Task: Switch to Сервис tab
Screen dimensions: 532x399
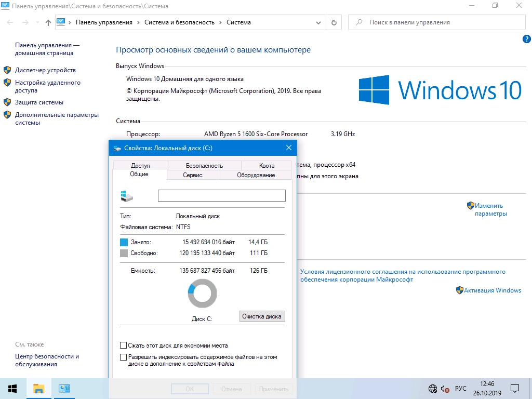Action: click(193, 175)
